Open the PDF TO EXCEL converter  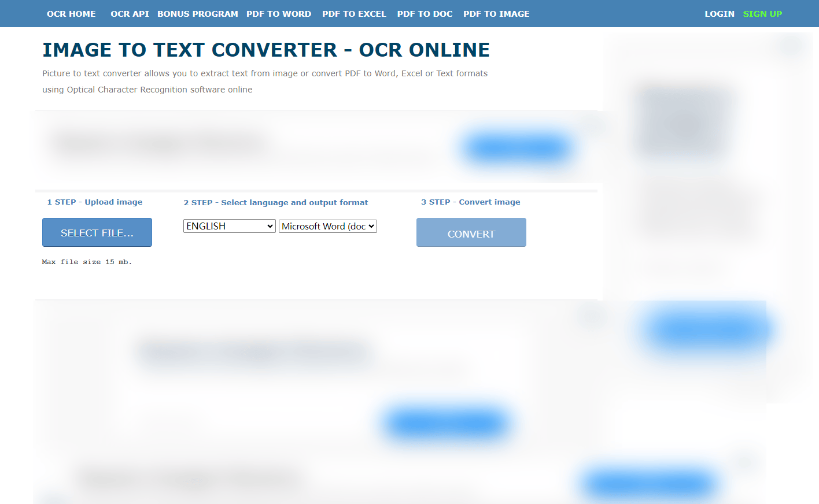353,14
